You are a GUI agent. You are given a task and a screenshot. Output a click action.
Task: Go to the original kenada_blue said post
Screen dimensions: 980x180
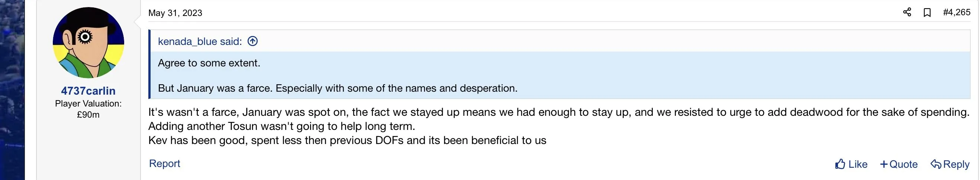[200, 42]
